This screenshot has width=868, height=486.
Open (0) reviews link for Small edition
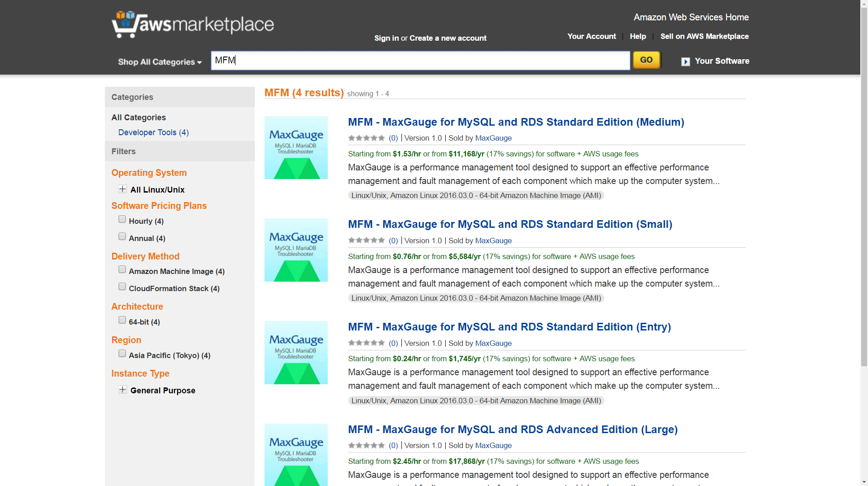tap(393, 241)
